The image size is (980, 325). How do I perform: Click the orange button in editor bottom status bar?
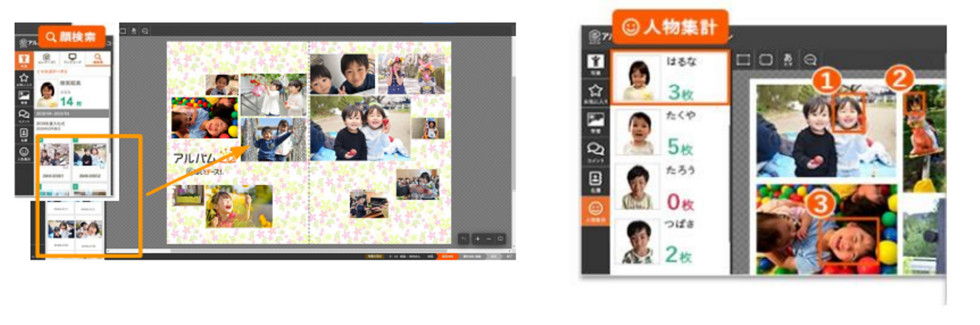click(447, 256)
